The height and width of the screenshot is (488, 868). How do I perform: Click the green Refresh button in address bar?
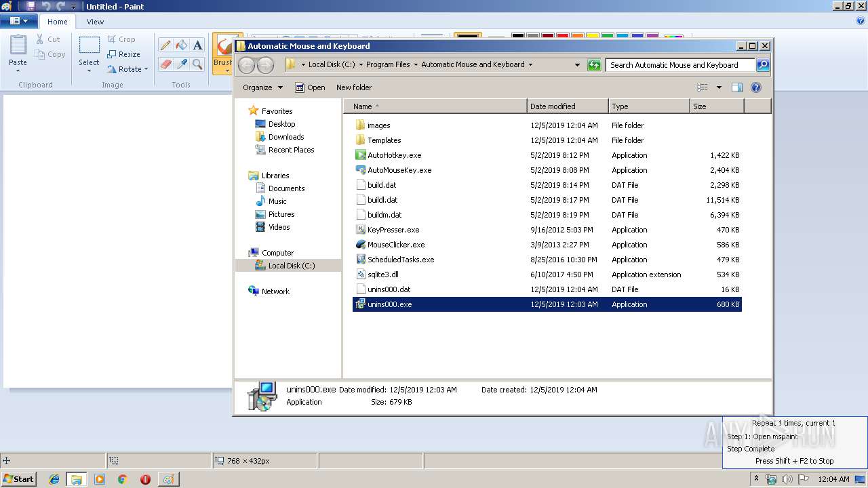tap(594, 65)
